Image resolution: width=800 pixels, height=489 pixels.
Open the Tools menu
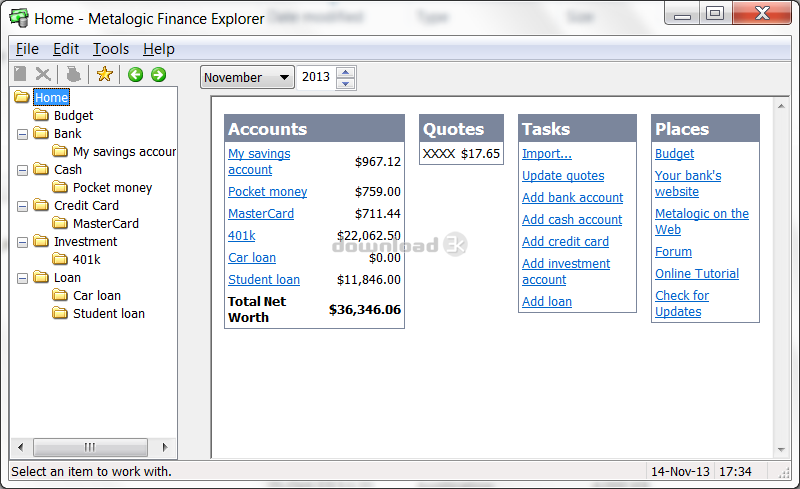point(111,49)
